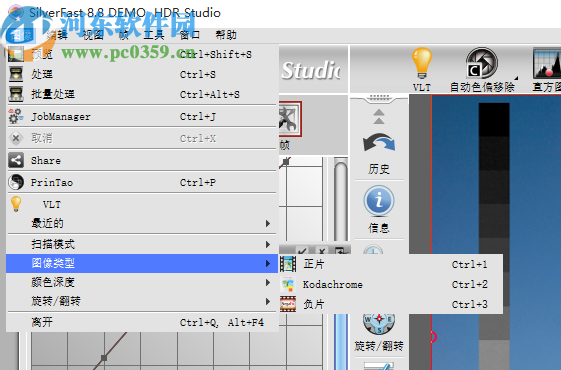Select Share menu entry
Viewport: 561px width, 370px height.
(x=142, y=160)
